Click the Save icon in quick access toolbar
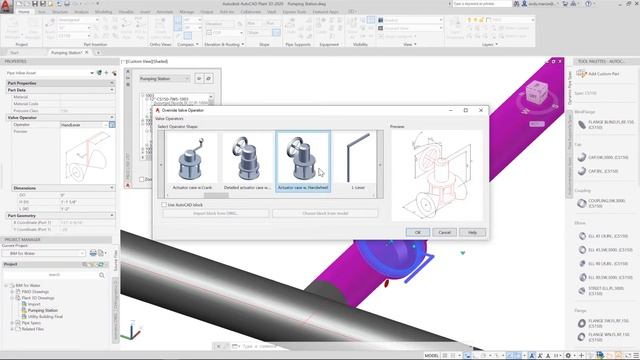Screen dimensions: 640x360 click(x=35, y=4)
